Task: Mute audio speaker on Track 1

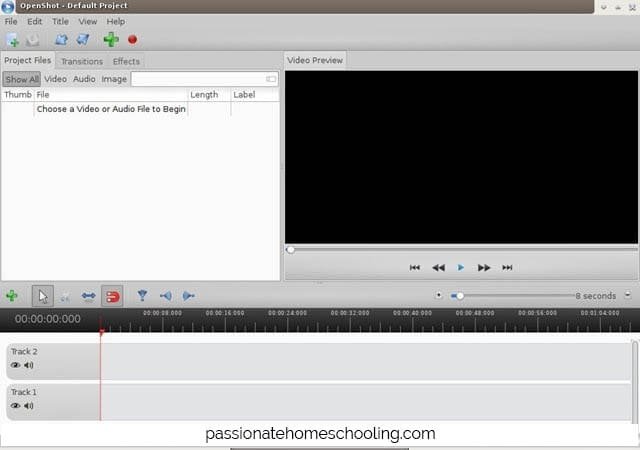Action: (29, 405)
